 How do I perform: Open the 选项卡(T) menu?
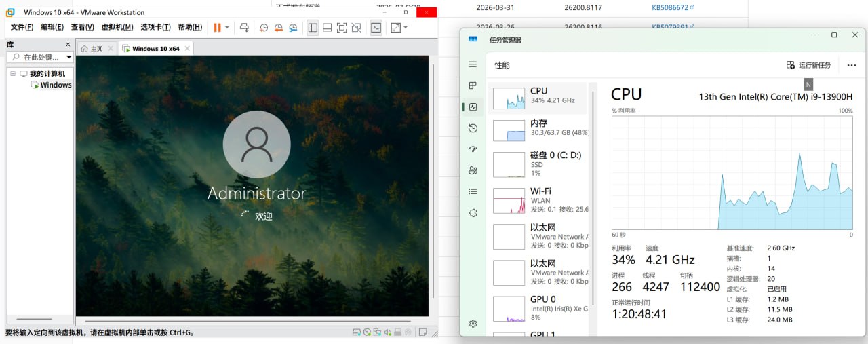click(155, 27)
